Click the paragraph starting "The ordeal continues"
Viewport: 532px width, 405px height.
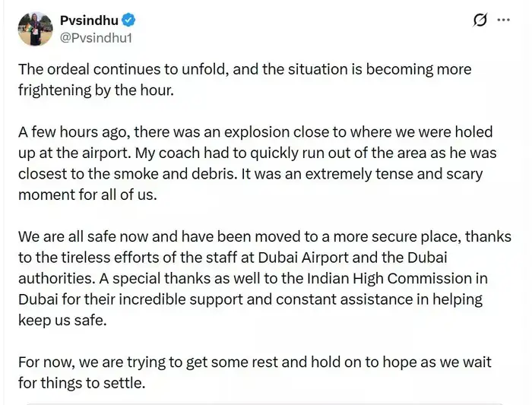click(x=245, y=79)
